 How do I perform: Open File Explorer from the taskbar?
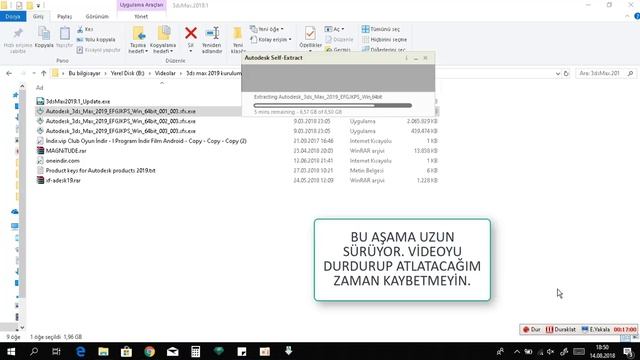coord(103,351)
